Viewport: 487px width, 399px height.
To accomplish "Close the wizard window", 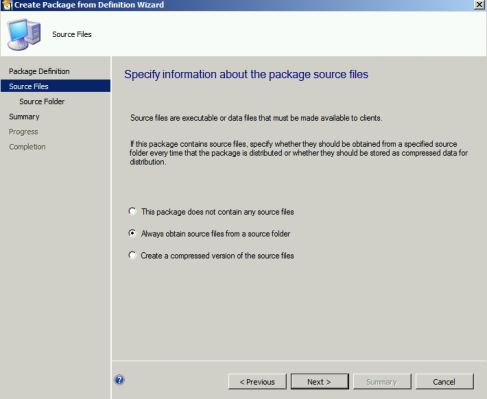I will [x=479, y=5].
